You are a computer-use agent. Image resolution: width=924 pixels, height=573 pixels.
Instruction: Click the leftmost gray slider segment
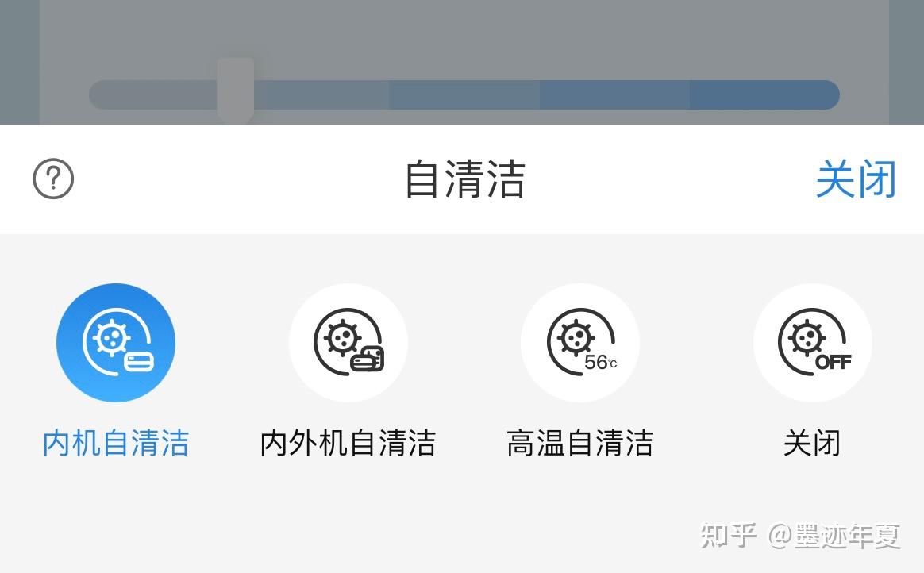[153, 94]
